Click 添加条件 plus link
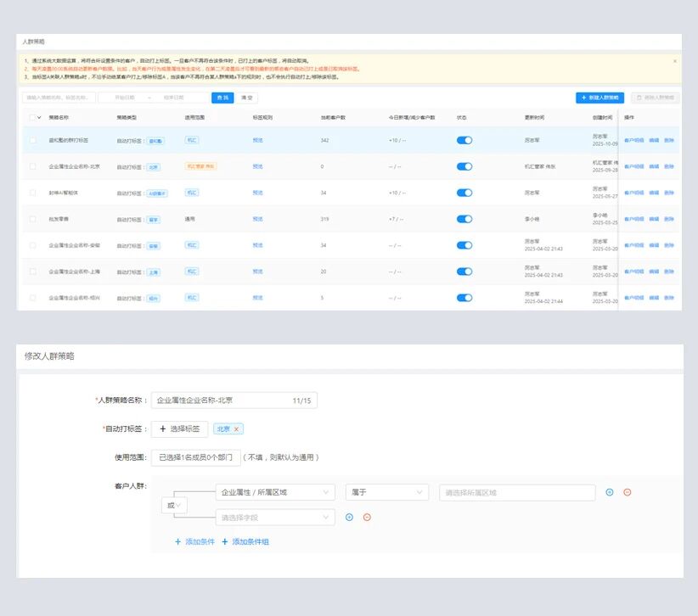 click(x=194, y=541)
